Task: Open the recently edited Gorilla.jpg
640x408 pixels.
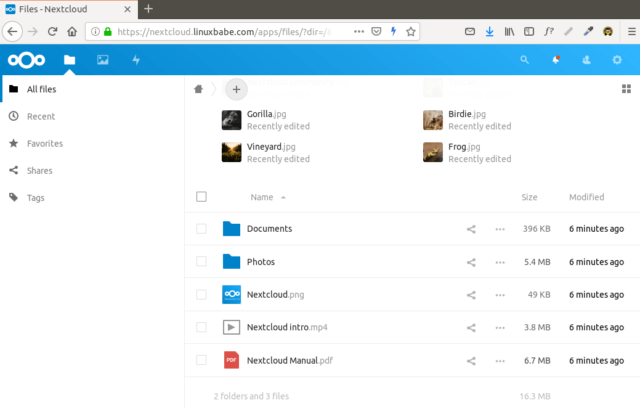Action: pyautogui.click(x=265, y=115)
